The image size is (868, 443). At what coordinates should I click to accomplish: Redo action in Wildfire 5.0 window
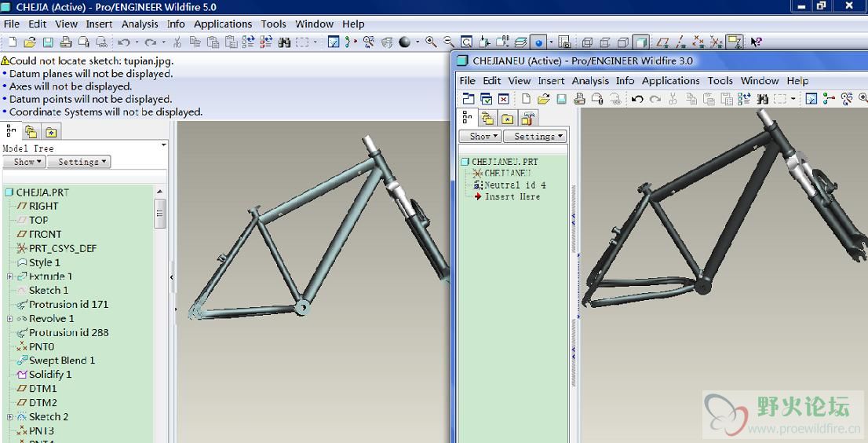(151, 42)
